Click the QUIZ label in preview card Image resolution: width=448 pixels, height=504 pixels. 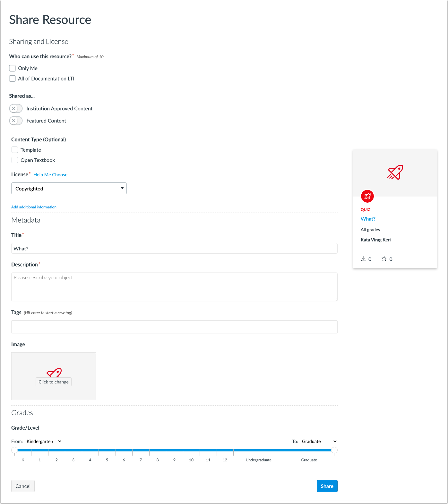coord(366,210)
